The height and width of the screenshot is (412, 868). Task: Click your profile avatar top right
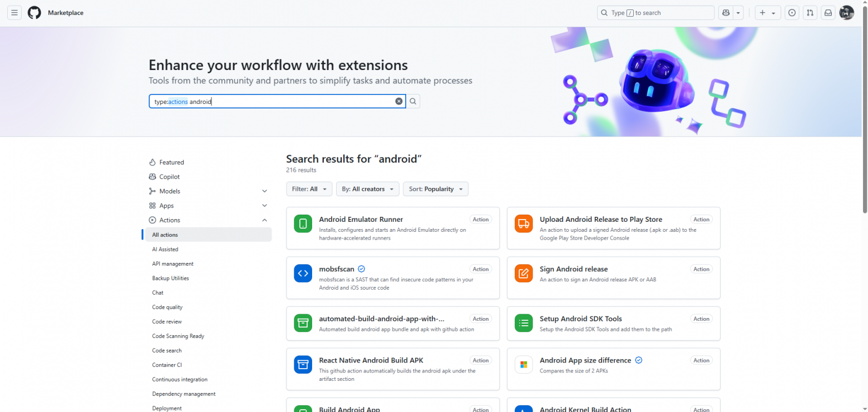click(x=846, y=12)
